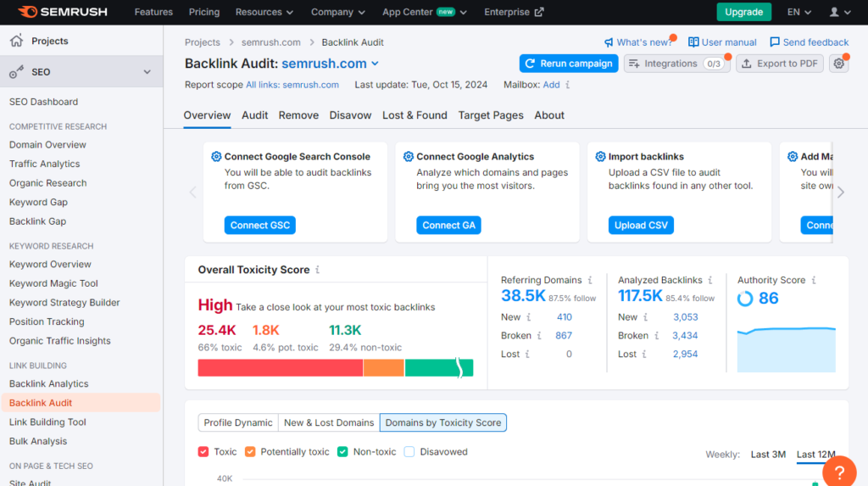Viewport: 868px width, 486px height.
Task: Switch chart range to Last 12M
Action: 816,455
